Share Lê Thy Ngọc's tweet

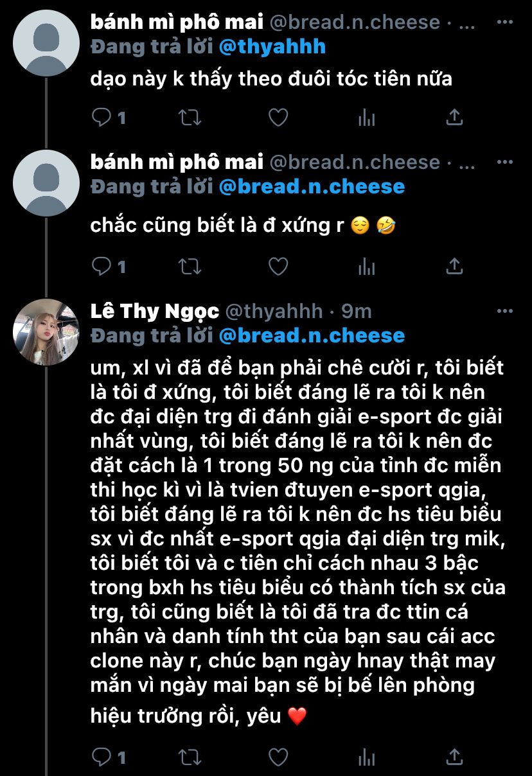pyautogui.click(x=454, y=757)
